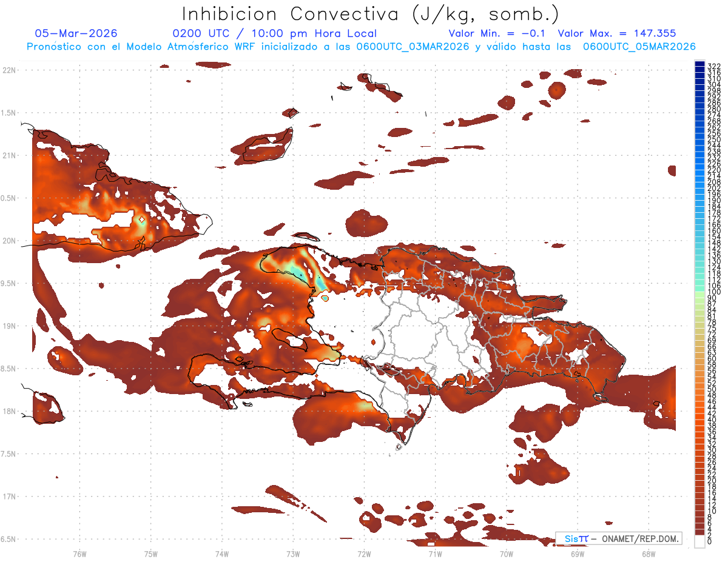728x562 pixels.
Task: Click the latitude label '8.5N'
Action: 8,369
